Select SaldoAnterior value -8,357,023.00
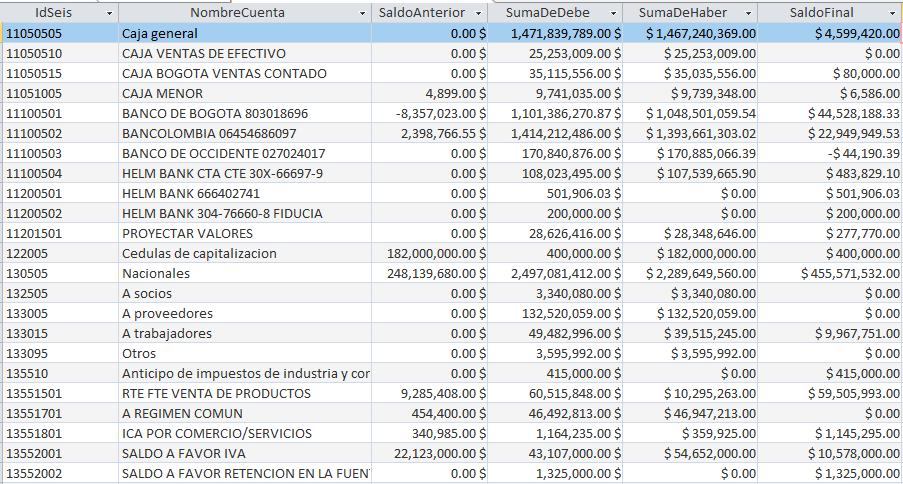Image resolution: width=903 pixels, height=484 pixels. pyautogui.click(x=429, y=114)
